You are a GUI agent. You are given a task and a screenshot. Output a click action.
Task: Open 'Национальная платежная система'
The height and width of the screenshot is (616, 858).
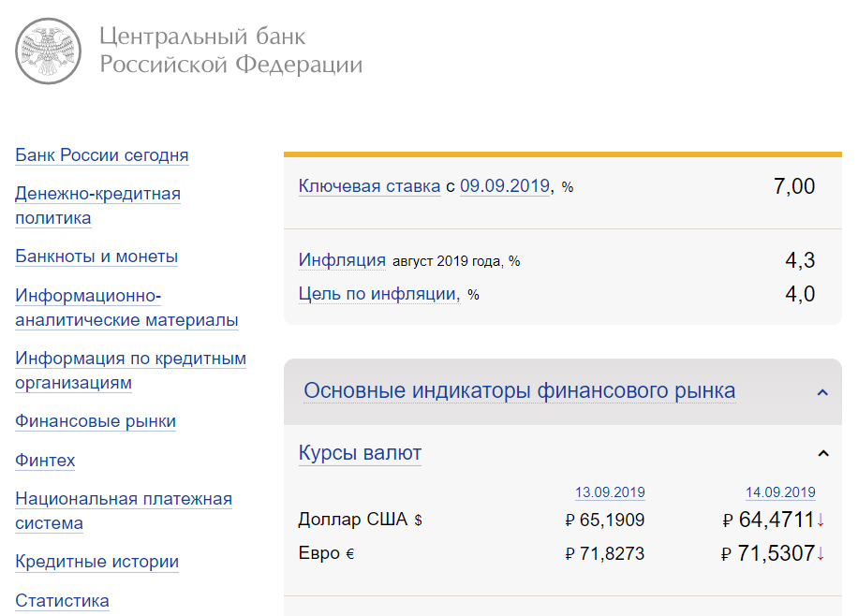coord(124,511)
